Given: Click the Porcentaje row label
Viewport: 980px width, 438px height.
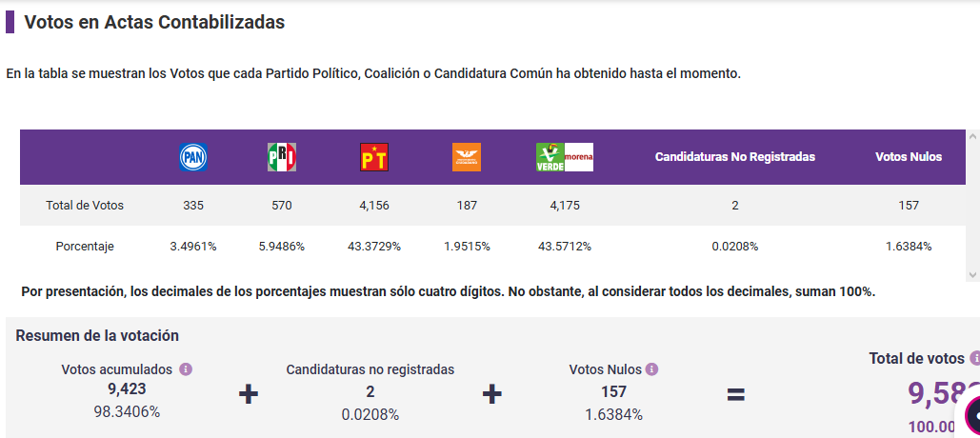Looking at the screenshot, I should click(85, 246).
